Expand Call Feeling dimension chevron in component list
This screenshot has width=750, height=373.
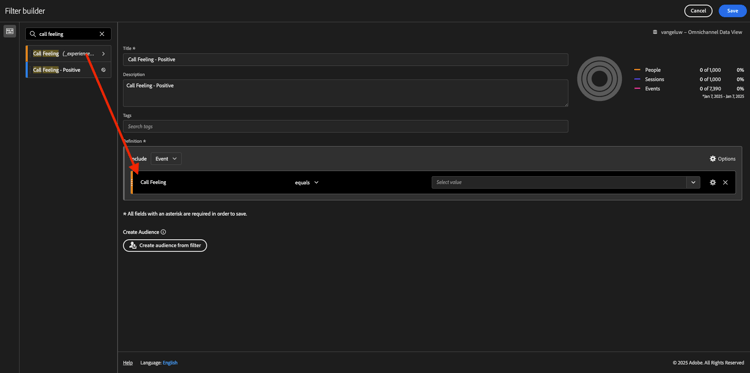coord(103,54)
